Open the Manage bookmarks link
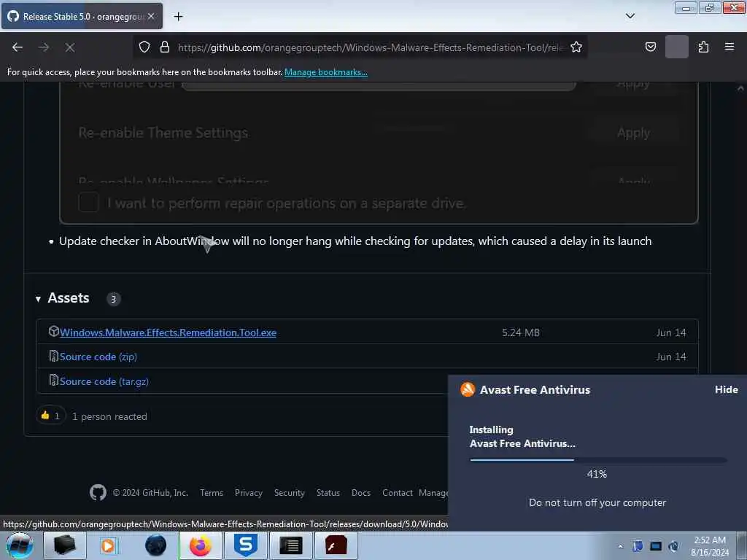This screenshot has height=560, width=747. [326, 72]
